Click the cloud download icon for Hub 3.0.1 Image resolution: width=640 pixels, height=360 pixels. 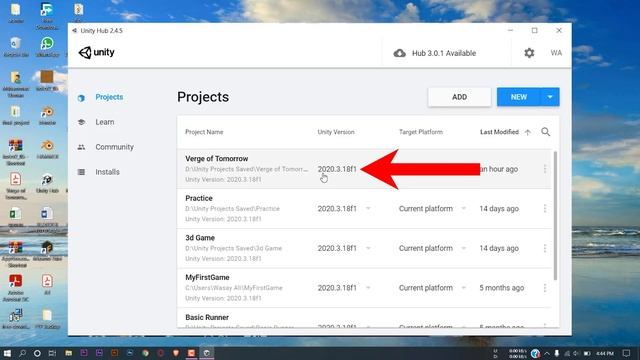[400, 53]
